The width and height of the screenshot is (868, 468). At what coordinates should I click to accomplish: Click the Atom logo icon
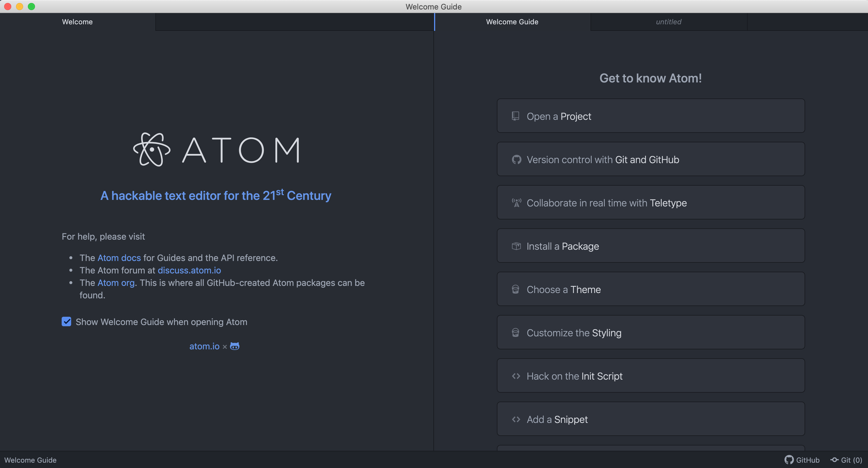pos(151,149)
